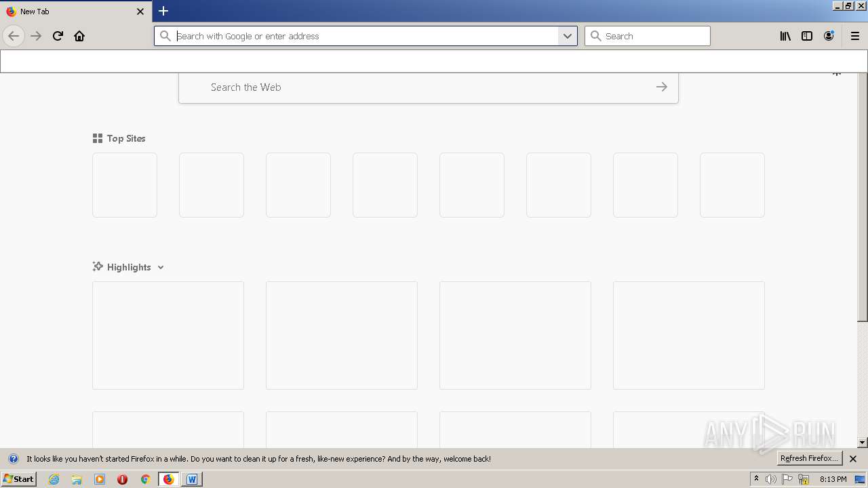The width and height of the screenshot is (868, 488).
Task: Click the Refresh Firefox button
Action: [x=810, y=458]
